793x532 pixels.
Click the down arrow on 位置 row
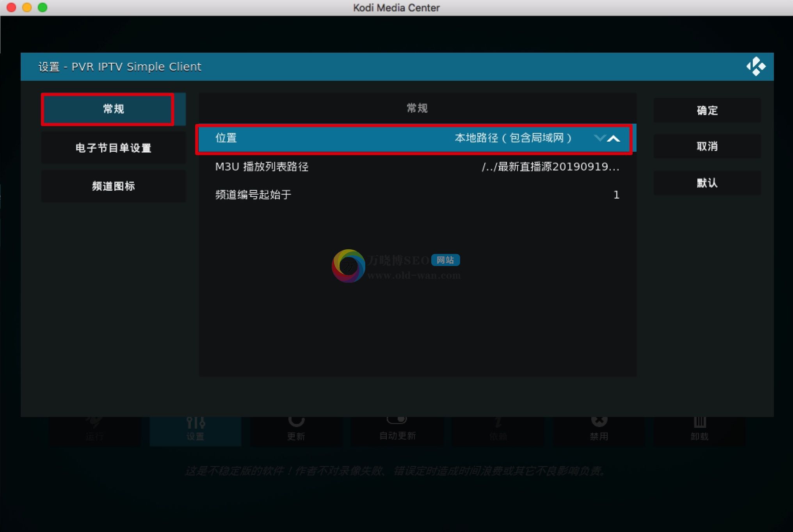pyautogui.click(x=599, y=138)
